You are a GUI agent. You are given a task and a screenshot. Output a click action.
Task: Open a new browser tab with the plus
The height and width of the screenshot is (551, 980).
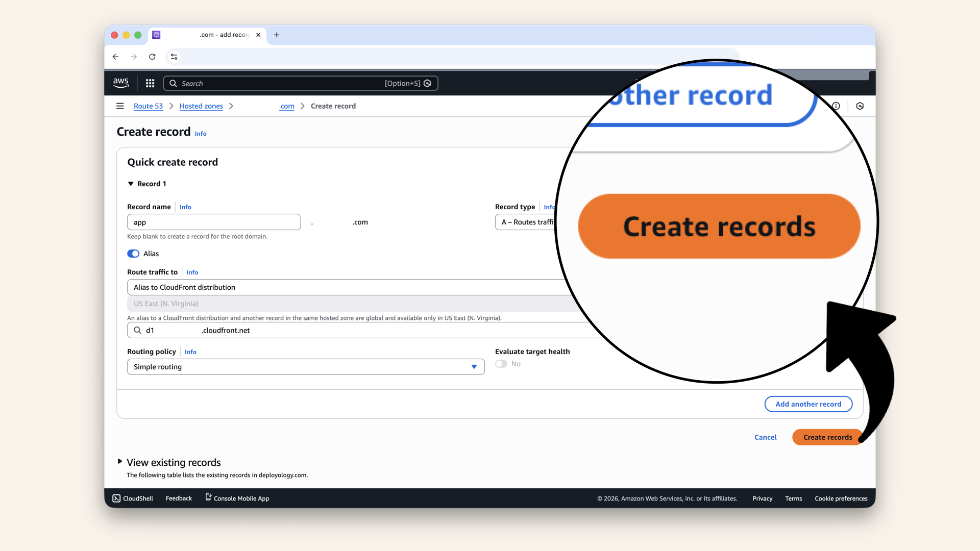[277, 35]
